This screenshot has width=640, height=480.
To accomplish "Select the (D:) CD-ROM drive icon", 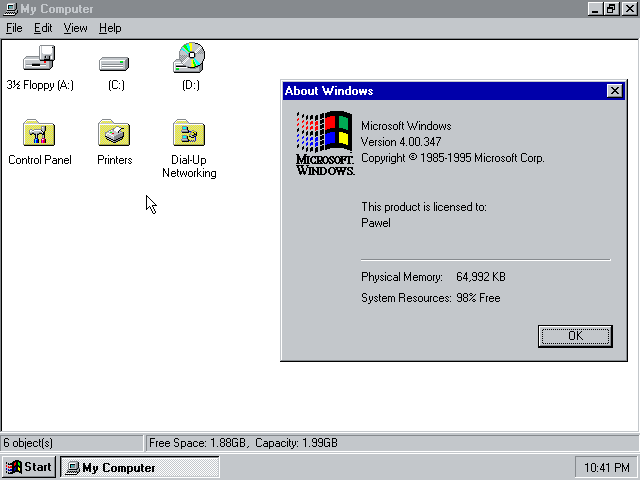I will point(189,57).
